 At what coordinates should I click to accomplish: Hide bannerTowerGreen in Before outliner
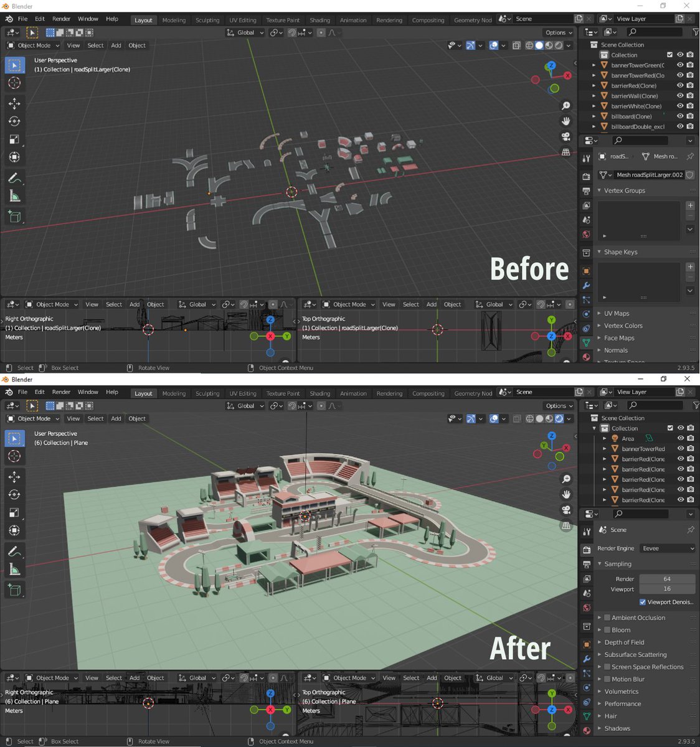pyautogui.click(x=680, y=65)
